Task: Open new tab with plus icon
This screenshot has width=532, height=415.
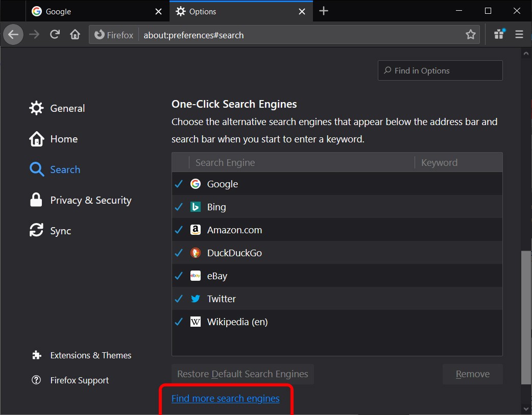Action: point(324,11)
